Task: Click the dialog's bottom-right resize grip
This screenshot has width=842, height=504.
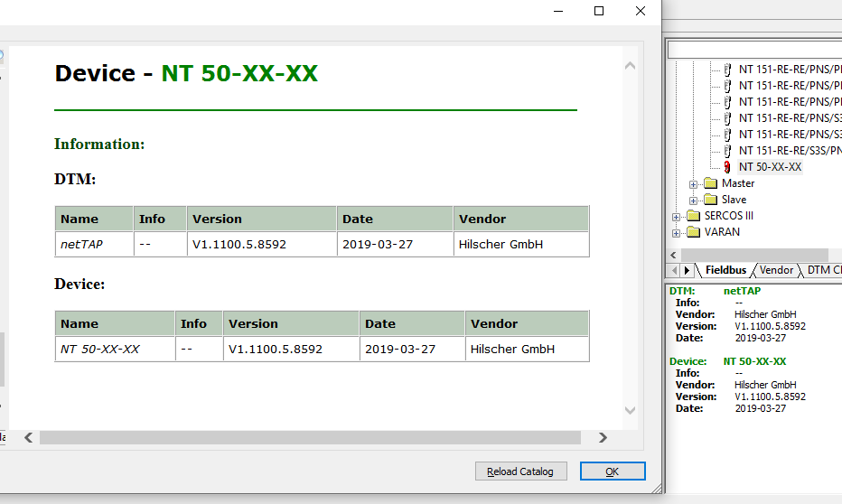Action: [656, 488]
